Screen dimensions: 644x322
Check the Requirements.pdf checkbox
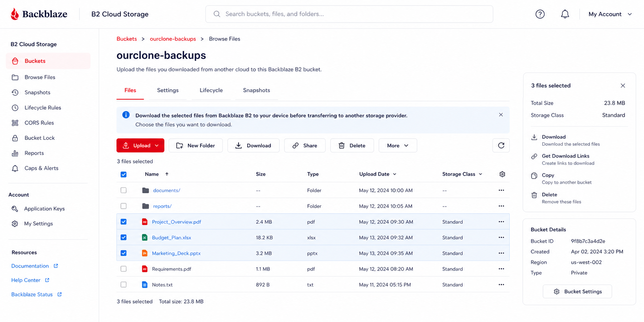(123, 269)
